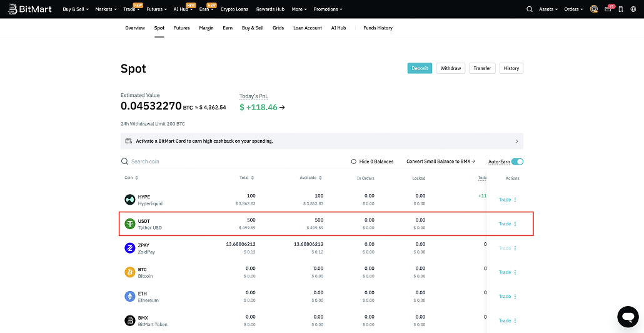The image size is (644, 333).
Task: Click the Auto-Earn label text
Action: [498, 162]
